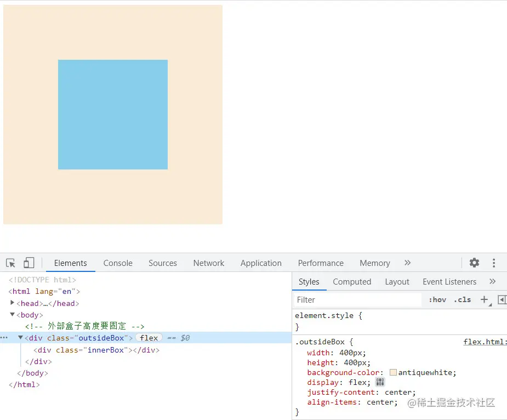The width and height of the screenshot is (507, 420).
Task: Click the element.style rule
Action: pyautogui.click(x=324, y=315)
